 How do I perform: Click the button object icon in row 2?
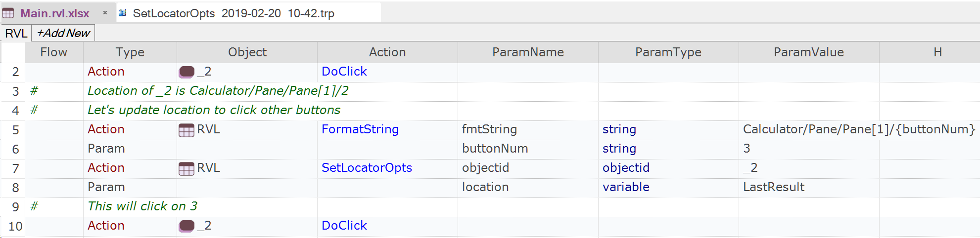click(x=187, y=72)
